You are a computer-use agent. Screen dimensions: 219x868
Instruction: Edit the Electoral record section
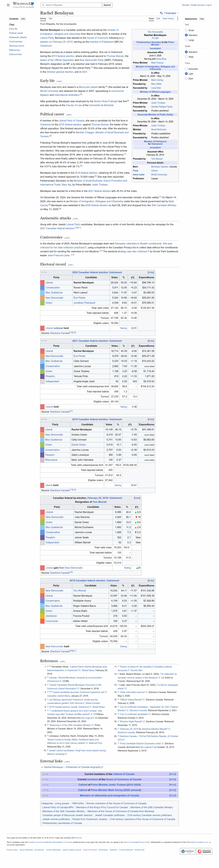coord(71,265)
